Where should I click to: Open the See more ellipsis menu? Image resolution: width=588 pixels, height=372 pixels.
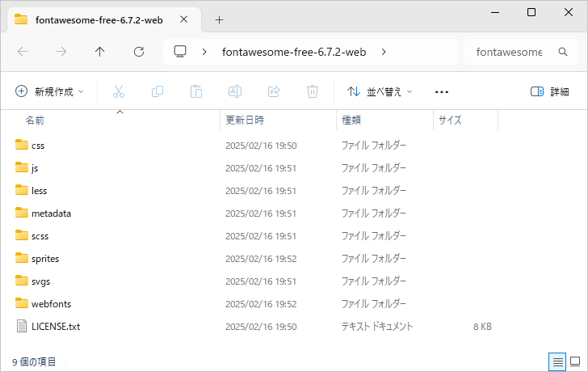click(442, 92)
